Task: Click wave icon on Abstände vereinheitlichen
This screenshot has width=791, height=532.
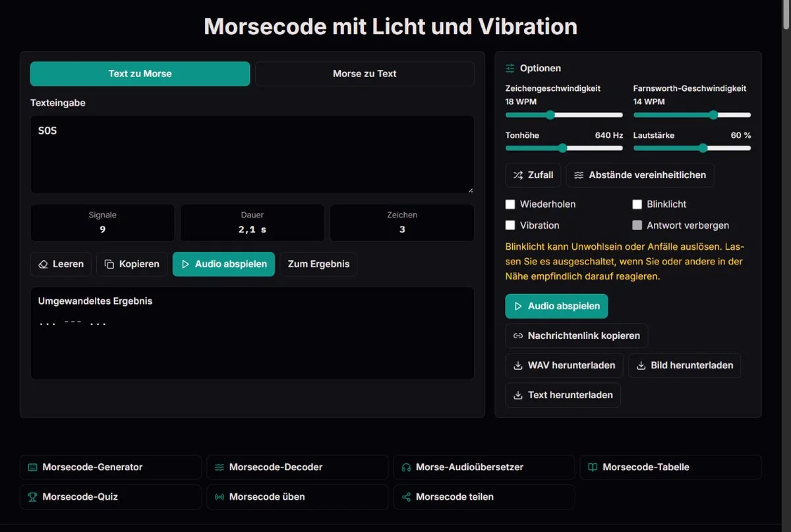Action: (579, 175)
